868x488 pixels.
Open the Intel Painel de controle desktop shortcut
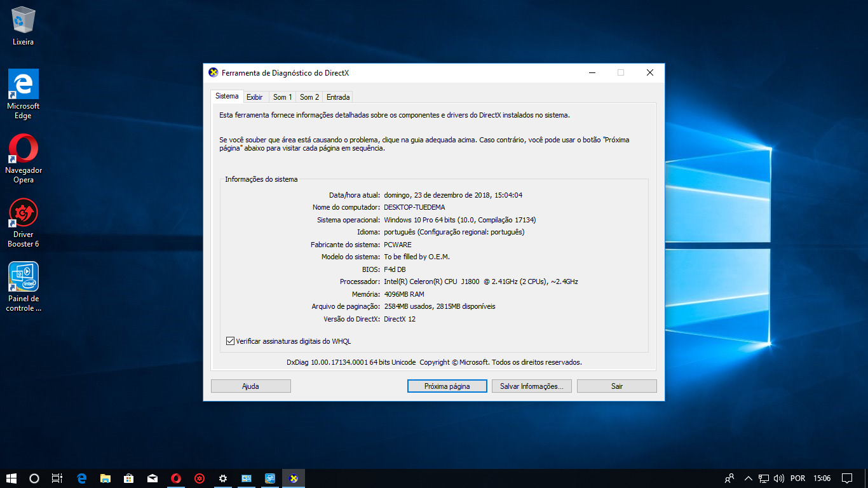coord(24,287)
